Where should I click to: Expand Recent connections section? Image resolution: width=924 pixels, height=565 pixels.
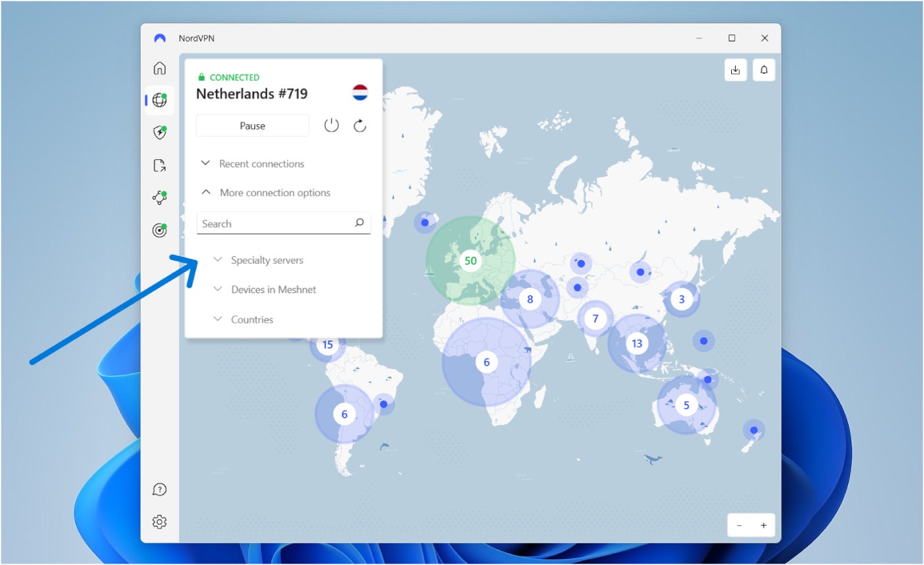pos(261,164)
